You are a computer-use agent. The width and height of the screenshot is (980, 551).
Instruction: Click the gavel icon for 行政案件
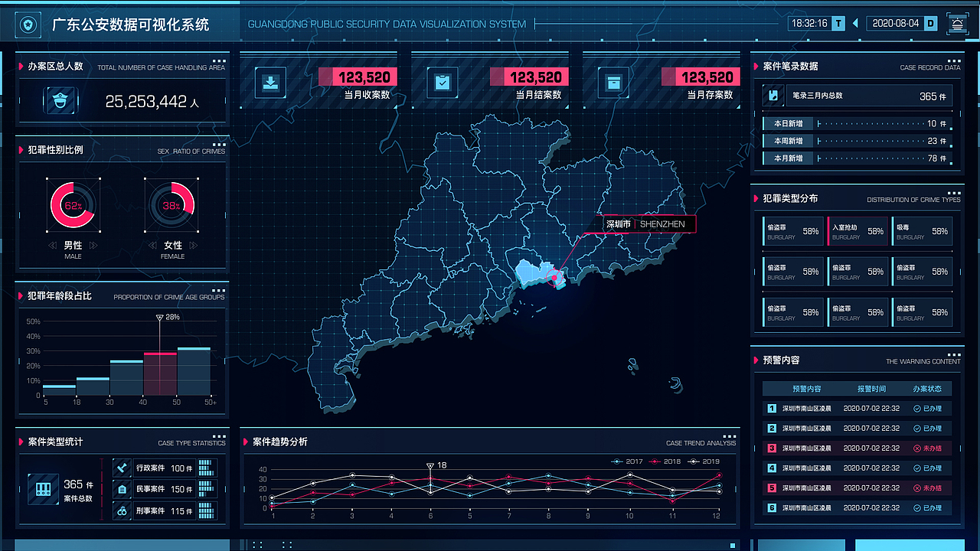(x=122, y=468)
